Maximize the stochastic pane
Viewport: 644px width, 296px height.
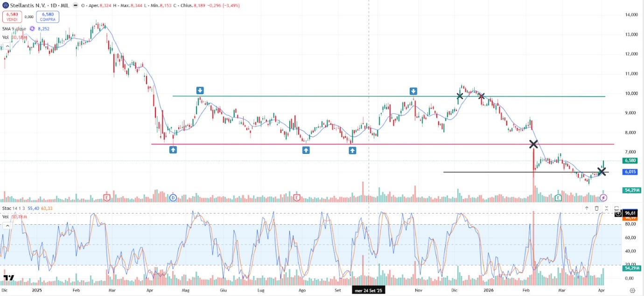[616, 208]
